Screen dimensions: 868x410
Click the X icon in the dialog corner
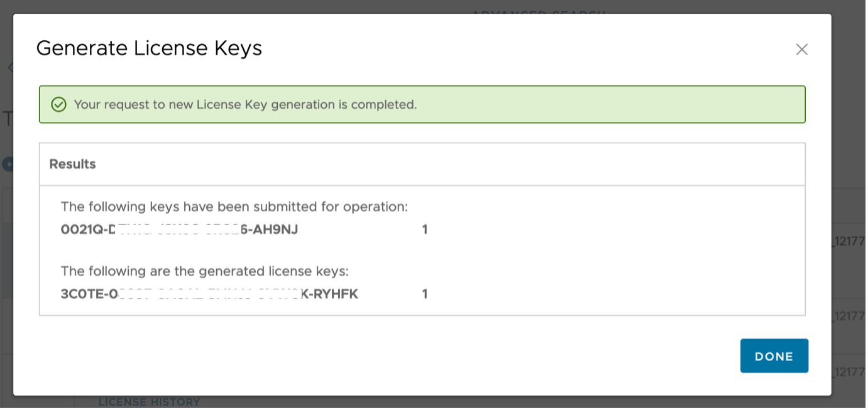pos(801,50)
